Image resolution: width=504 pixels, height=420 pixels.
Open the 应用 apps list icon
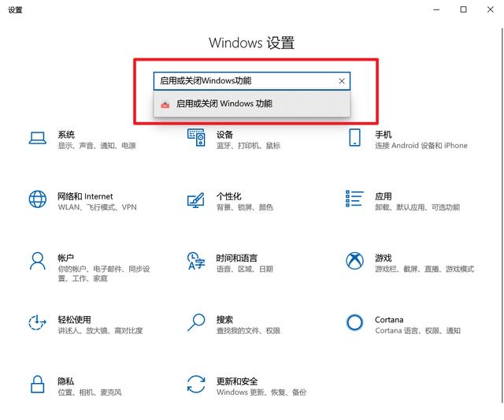354,199
